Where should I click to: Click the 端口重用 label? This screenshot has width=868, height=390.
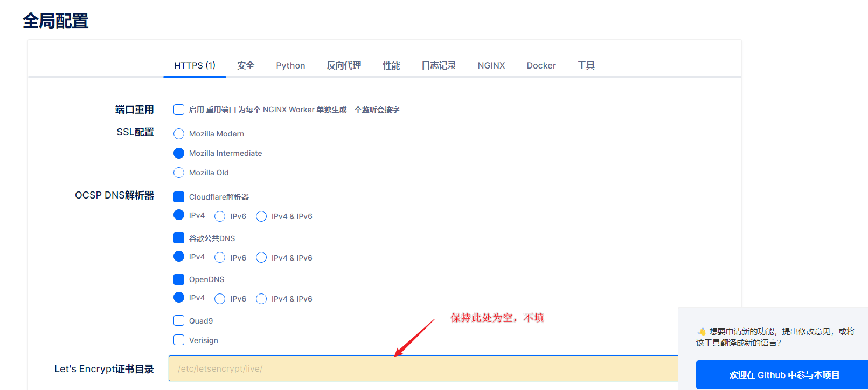135,110
